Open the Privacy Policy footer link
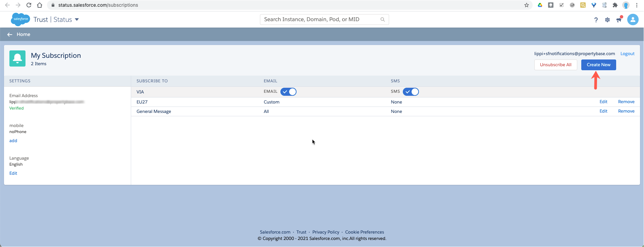 [x=326, y=232]
